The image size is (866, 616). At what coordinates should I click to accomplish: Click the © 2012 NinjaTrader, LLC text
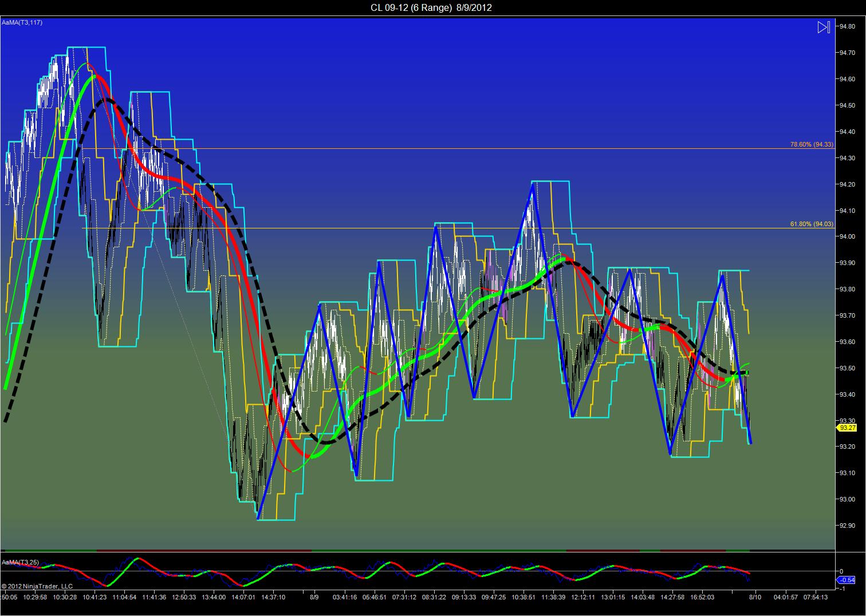pyautogui.click(x=37, y=586)
